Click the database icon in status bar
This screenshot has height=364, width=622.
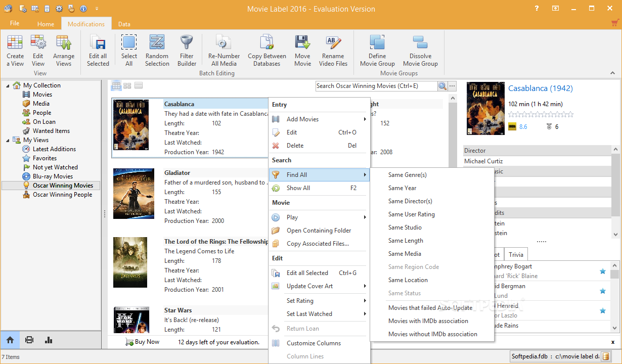[x=606, y=356]
